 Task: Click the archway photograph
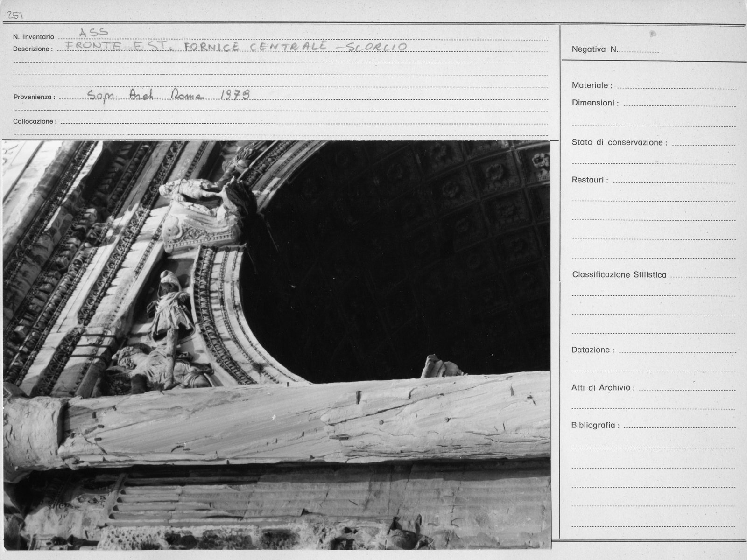point(277,345)
